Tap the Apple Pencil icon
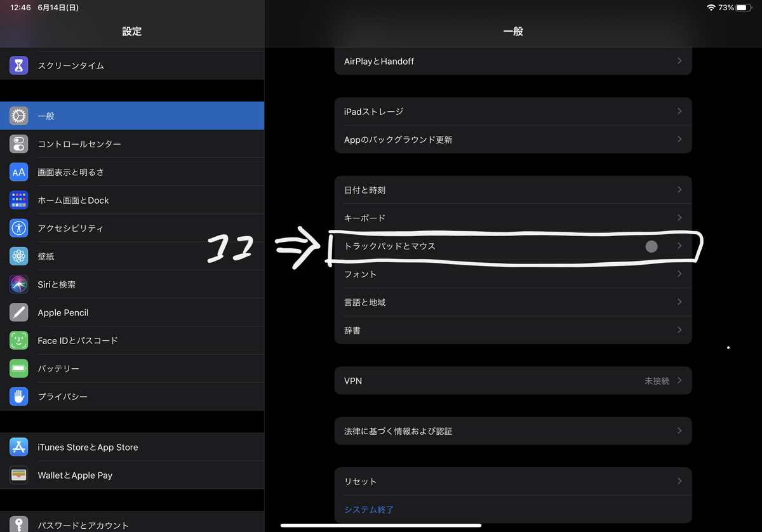The width and height of the screenshot is (762, 532). (x=19, y=312)
